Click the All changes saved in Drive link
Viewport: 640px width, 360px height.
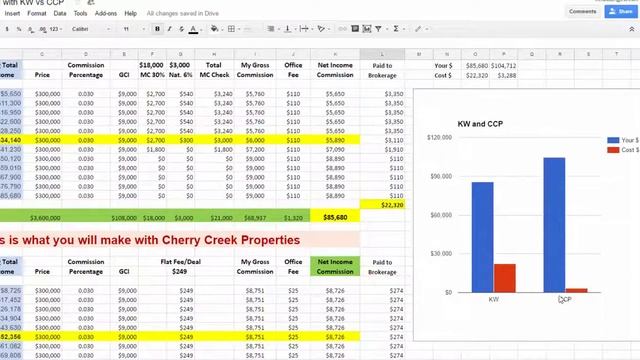[x=182, y=13]
